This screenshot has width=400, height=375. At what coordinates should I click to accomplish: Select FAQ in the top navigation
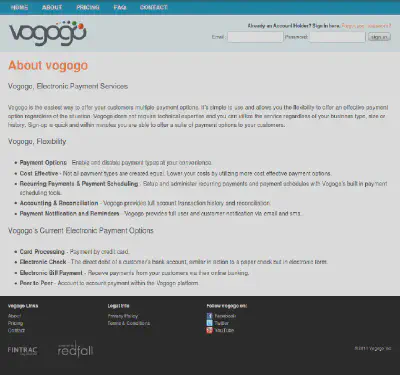(x=120, y=7)
